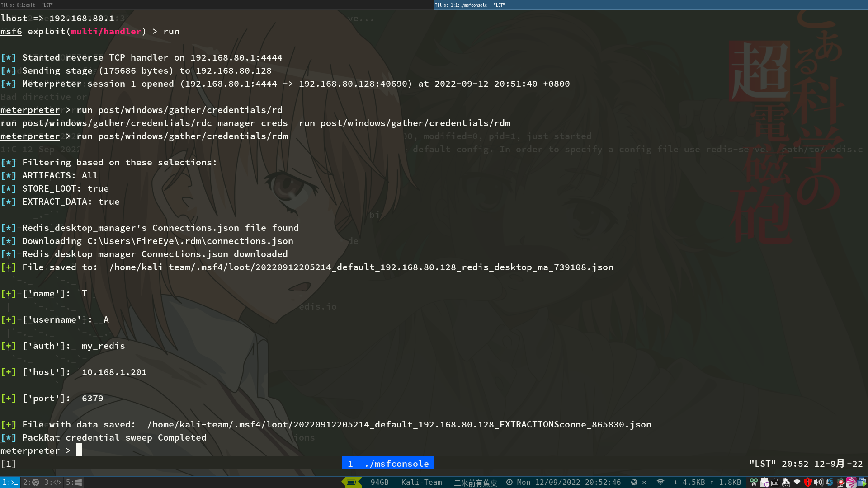Switch to workspace 3 code editor
The width and height of the screenshot is (868, 488).
pos(52,483)
